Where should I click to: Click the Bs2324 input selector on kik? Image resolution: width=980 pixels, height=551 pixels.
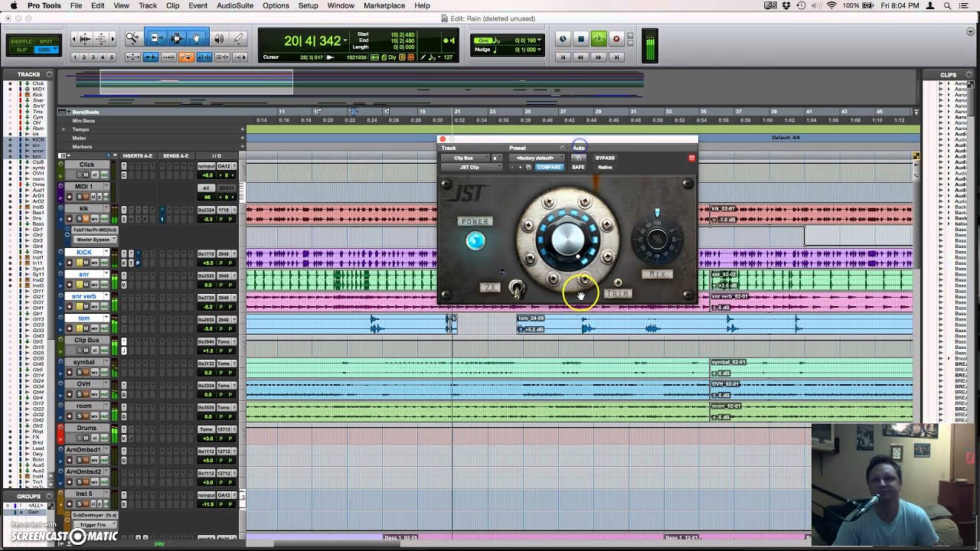207,209
